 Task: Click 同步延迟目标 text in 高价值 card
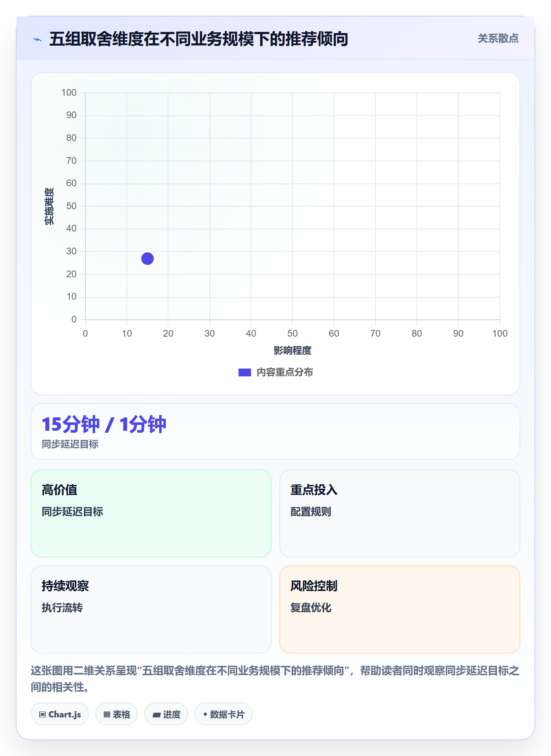point(72,511)
